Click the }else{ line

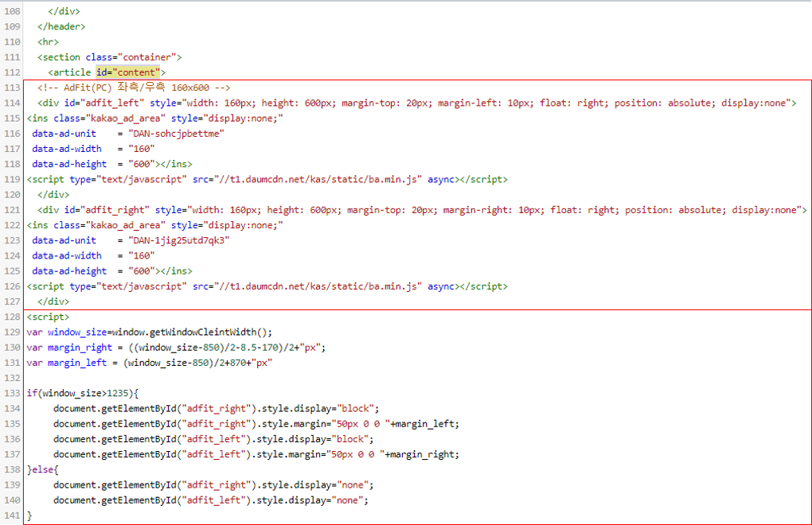42,469
